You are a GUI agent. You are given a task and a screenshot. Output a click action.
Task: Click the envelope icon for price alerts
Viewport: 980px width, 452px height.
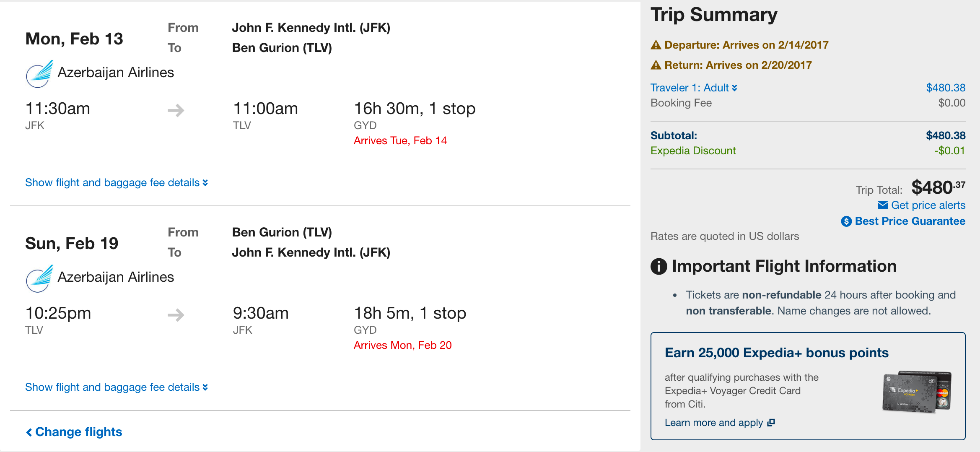[883, 205]
